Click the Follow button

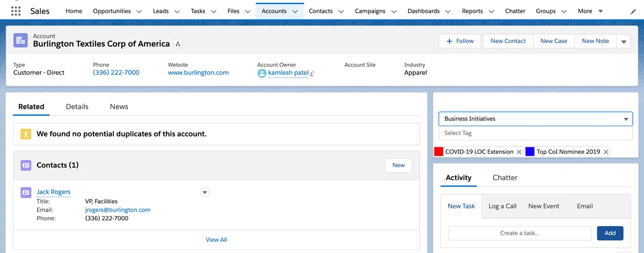(x=461, y=41)
